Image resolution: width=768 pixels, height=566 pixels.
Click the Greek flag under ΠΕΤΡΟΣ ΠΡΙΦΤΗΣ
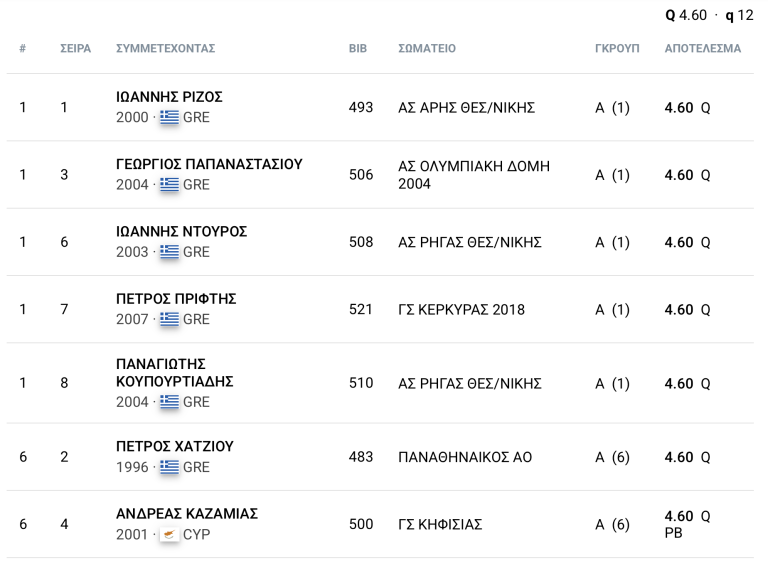point(170,320)
